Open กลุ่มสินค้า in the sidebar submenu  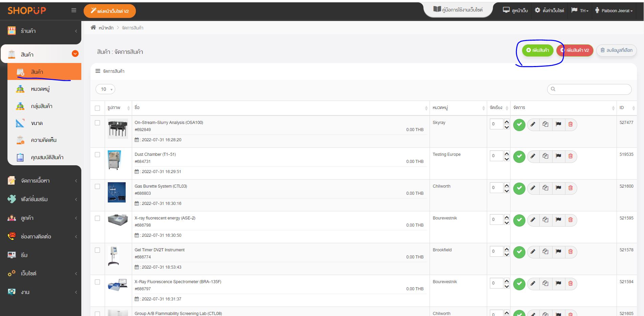(x=44, y=106)
